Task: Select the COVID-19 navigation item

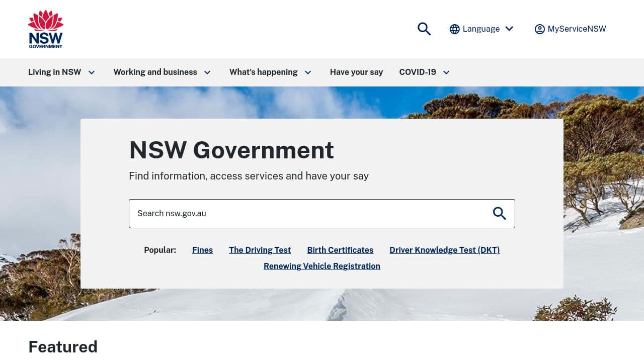Action: [x=417, y=72]
